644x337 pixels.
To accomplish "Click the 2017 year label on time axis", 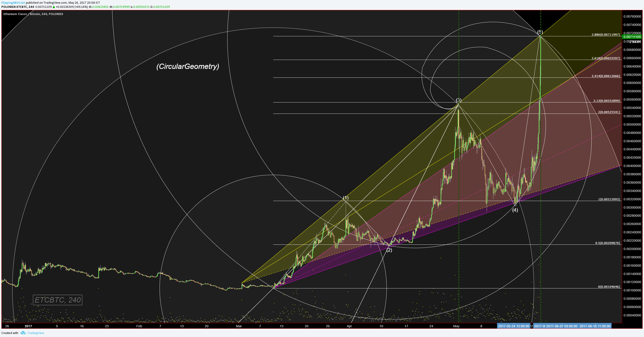I will (x=28, y=326).
